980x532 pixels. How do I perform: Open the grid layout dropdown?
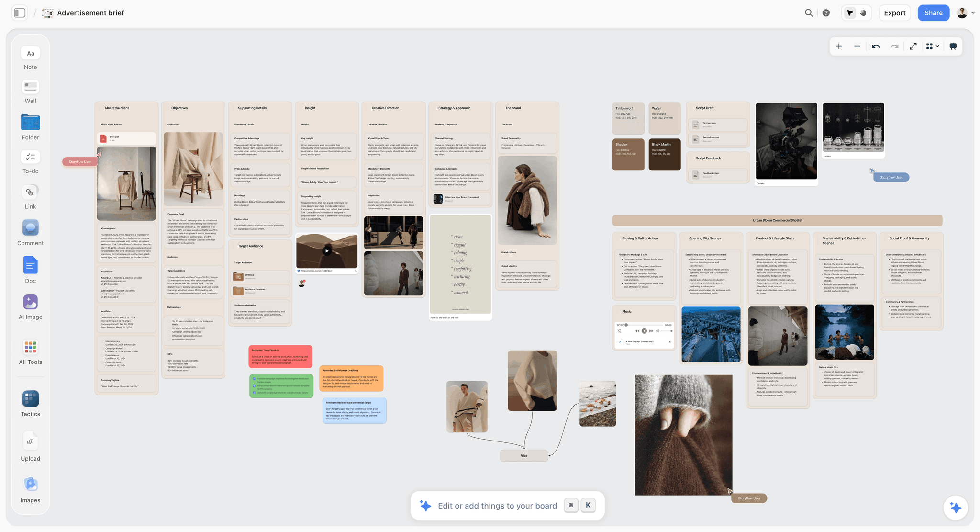coord(933,46)
